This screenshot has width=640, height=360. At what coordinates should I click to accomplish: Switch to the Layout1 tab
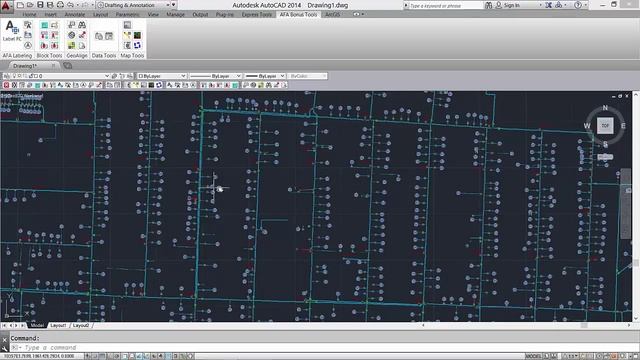tap(58, 325)
